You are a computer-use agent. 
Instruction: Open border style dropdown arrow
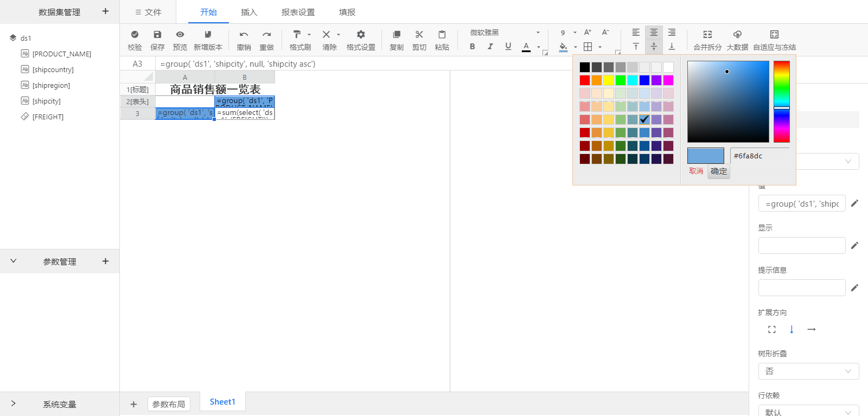pos(600,47)
